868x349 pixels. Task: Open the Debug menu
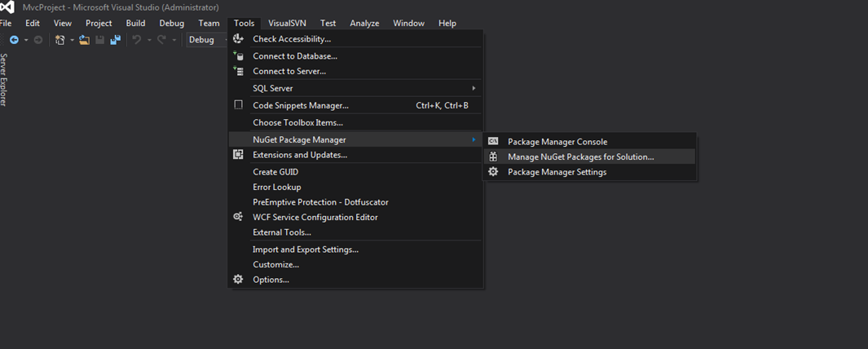(x=172, y=24)
